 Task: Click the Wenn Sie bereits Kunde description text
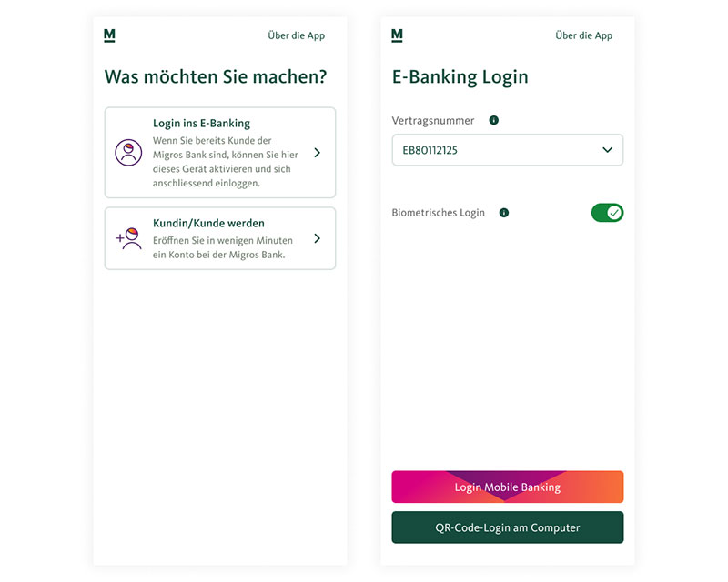click(225, 162)
